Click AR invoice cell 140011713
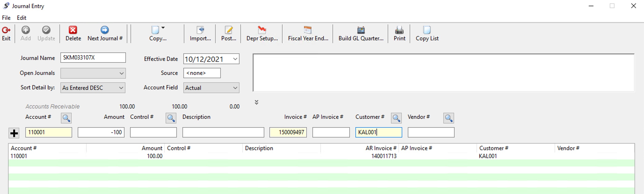 (x=384, y=156)
